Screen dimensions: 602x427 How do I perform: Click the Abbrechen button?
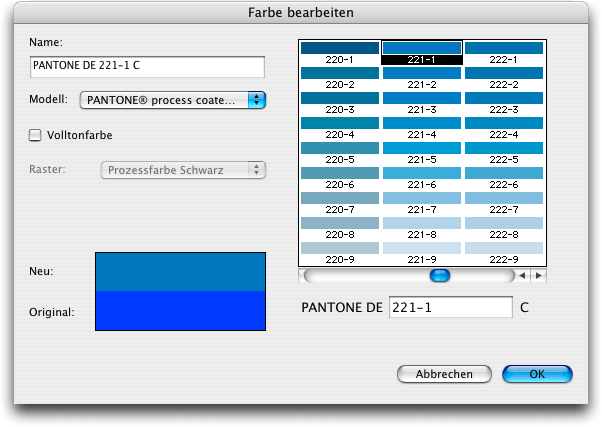444,374
